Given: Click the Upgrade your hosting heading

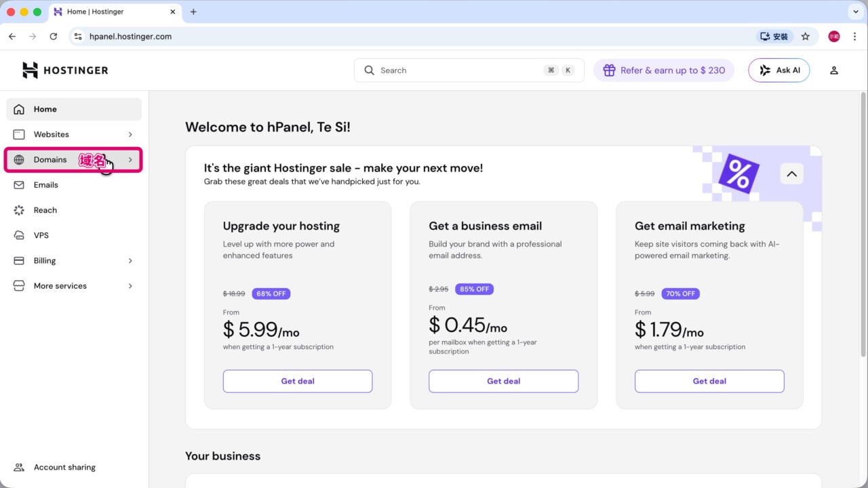Looking at the screenshot, I should tap(281, 226).
